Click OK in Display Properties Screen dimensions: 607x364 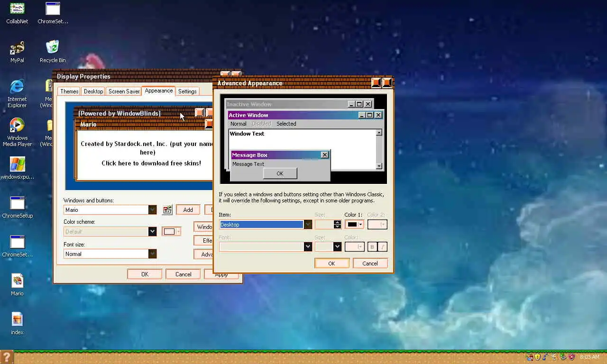click(x=145, y=274)
